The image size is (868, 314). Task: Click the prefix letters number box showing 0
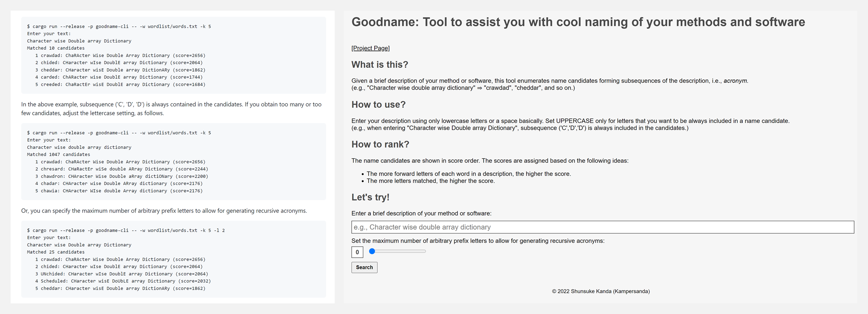click(357, 252)
